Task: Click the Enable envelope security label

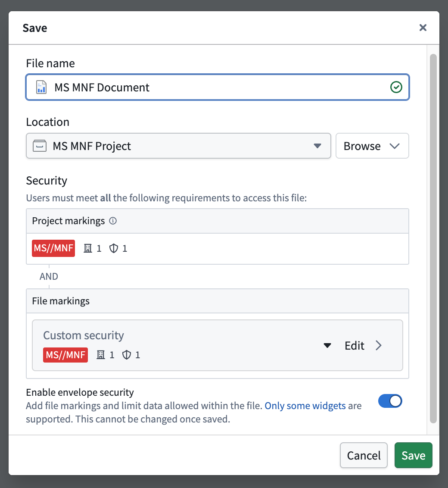Action: pyautogui.click(x=80, y=392)
